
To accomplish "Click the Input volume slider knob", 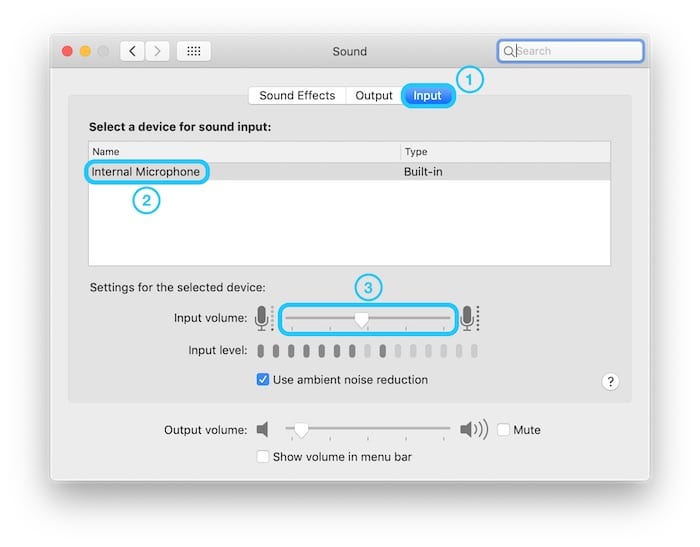I will (361, 319).
